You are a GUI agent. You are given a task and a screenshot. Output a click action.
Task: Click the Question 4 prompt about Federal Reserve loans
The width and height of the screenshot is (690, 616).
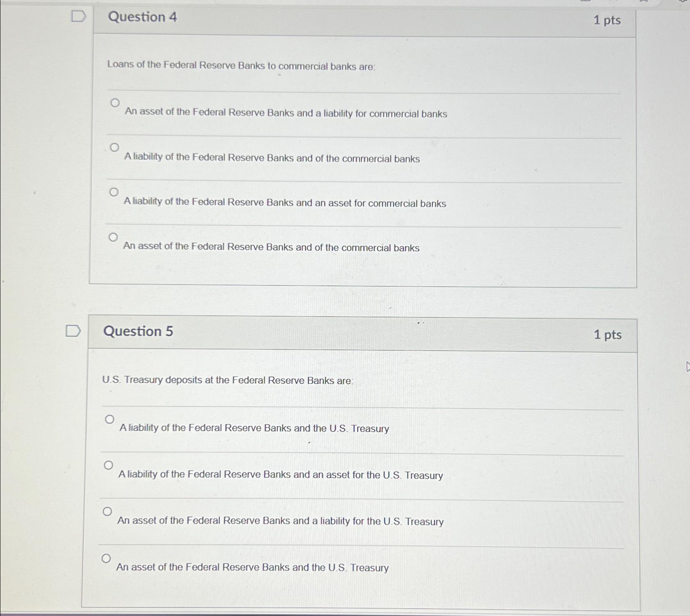click(x=241, y=66)
